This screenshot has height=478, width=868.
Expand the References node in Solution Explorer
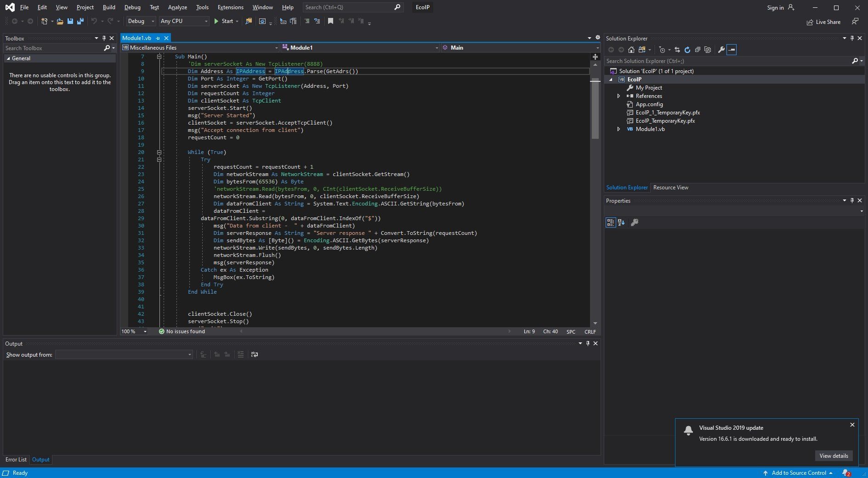click(618, 96)
